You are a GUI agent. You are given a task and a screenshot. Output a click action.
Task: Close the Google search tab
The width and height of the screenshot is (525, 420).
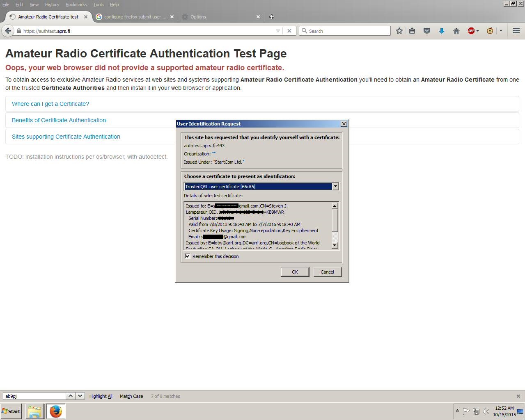pyautogui.click(x=172, y=17)
